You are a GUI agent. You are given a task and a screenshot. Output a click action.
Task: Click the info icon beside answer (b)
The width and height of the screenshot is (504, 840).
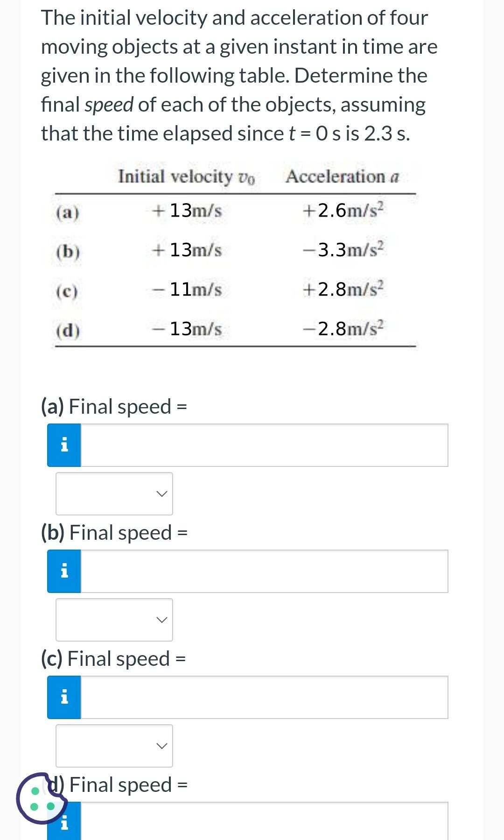[64, 571]
